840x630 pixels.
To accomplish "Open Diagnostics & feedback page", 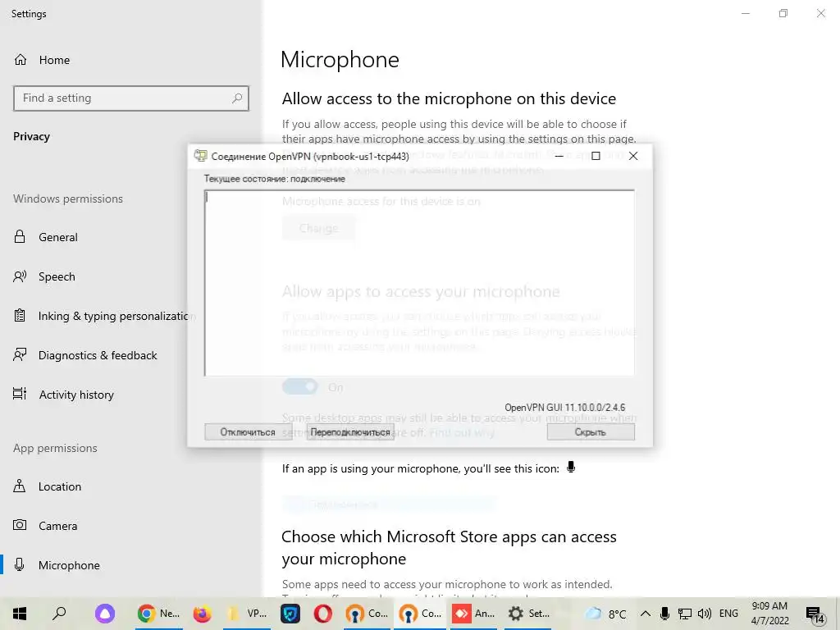I will (98, 356).
